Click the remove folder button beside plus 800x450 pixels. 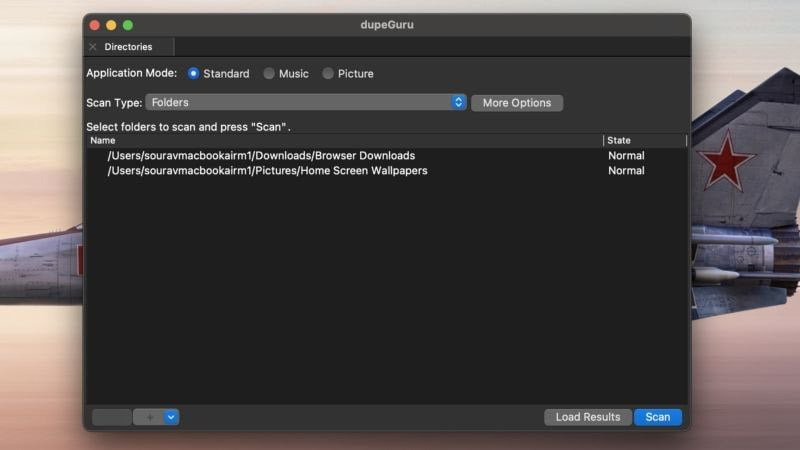pos(112,417)
